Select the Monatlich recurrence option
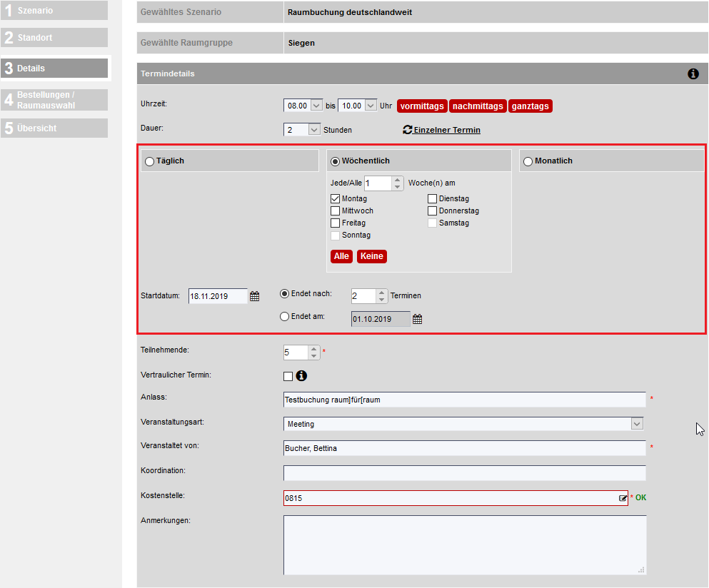 click(528, 161)
